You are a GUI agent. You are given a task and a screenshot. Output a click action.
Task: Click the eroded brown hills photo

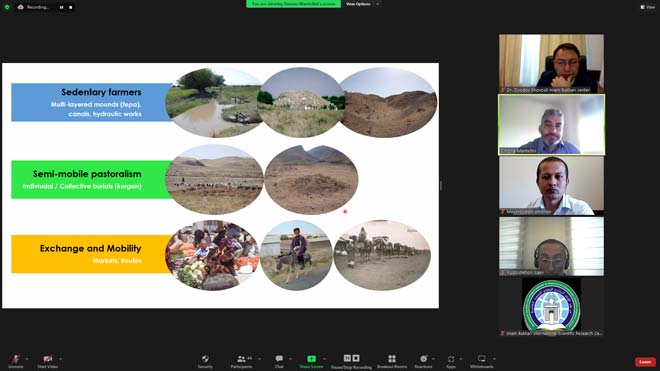[x=388, y=102]
